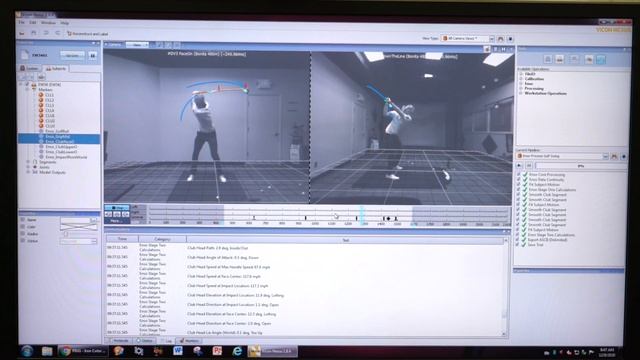Open the Label/Edit tools icon
Viewport: 640px width, 360px height.
(589, 60)
